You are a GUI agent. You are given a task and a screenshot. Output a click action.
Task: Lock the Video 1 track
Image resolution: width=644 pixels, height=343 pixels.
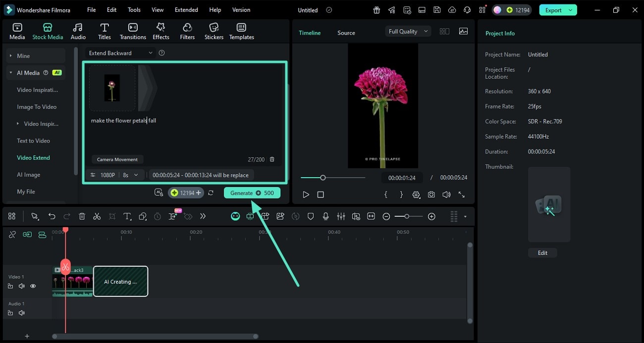10,286
